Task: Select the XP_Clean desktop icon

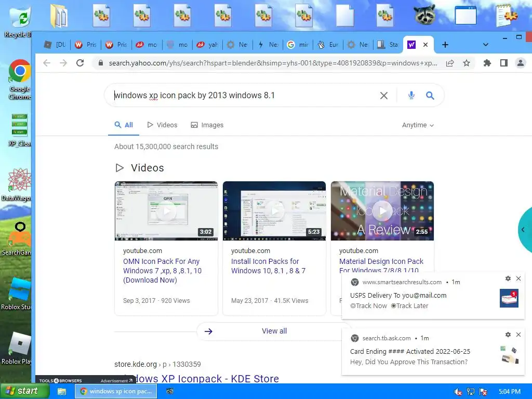Action: [20, 130]
